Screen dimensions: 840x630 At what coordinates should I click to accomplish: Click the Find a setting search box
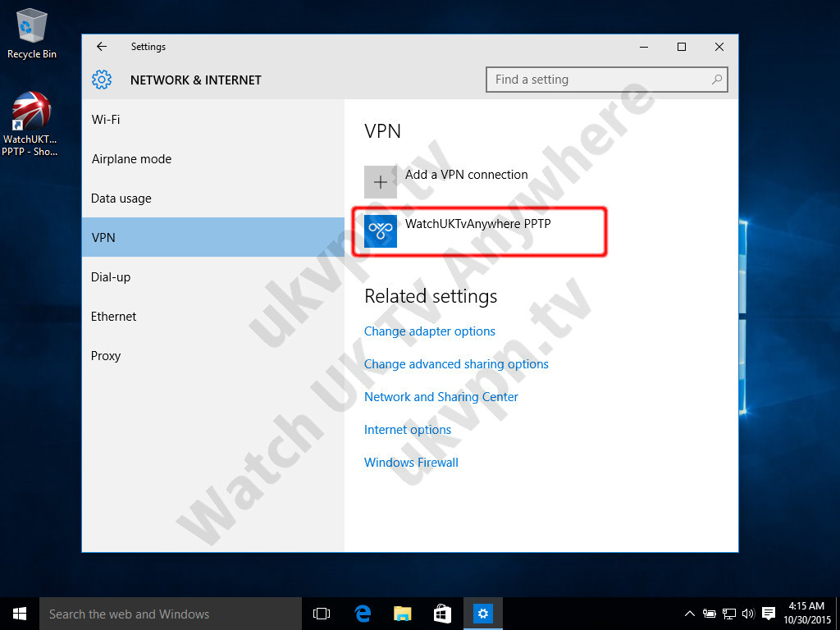607,80
